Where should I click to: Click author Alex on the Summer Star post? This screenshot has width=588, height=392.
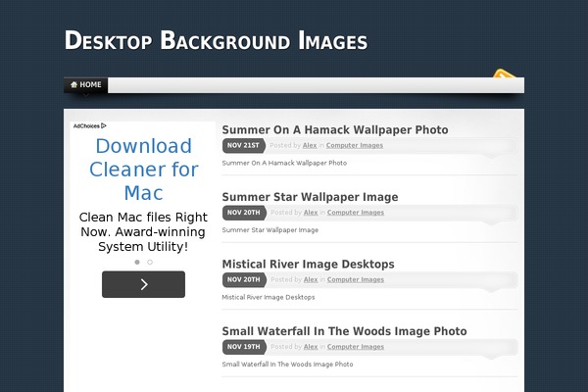311,213
